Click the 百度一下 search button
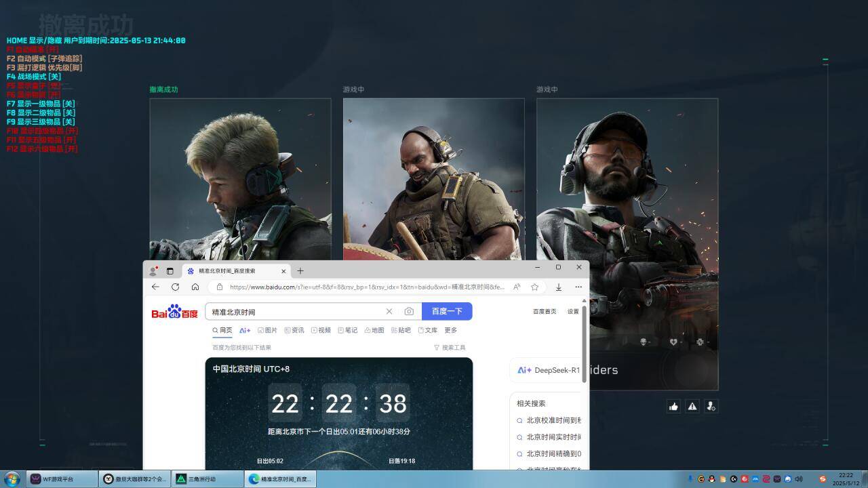Image resolution: width=868 pixels, height=488 pixels. (x=447, y=311)
